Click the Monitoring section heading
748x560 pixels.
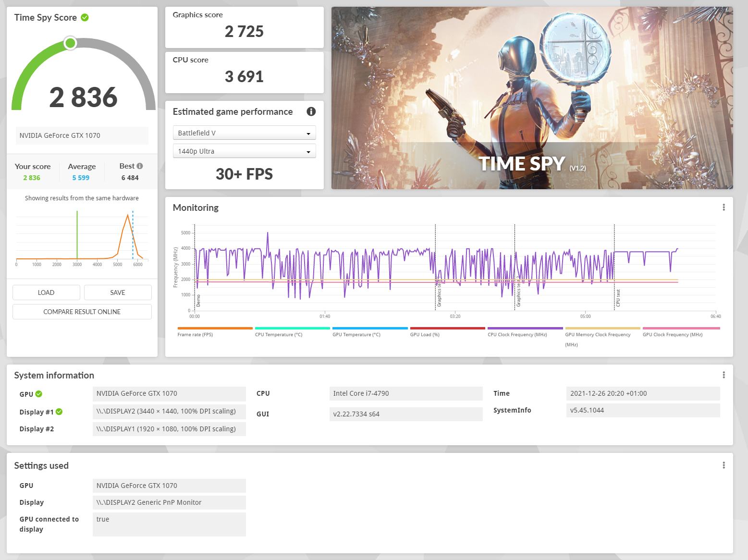196,207
